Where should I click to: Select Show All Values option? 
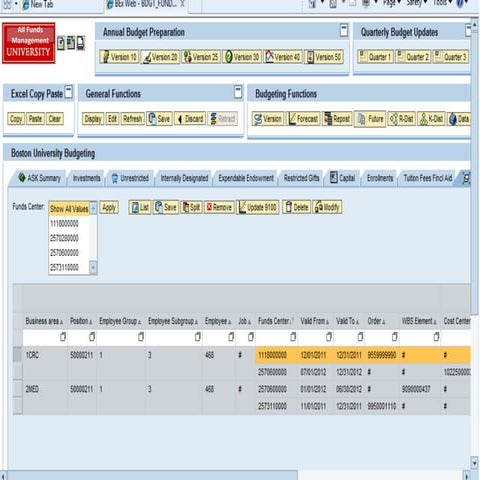click(69, 209)
